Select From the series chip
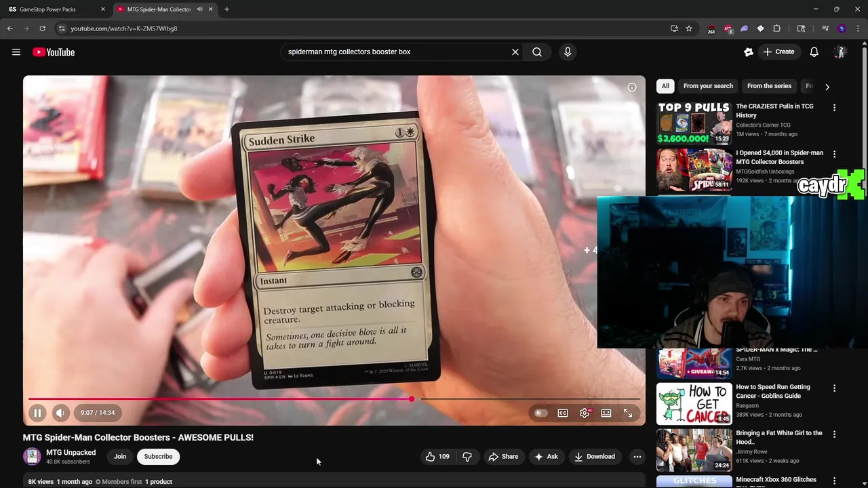 pos(769,86)
